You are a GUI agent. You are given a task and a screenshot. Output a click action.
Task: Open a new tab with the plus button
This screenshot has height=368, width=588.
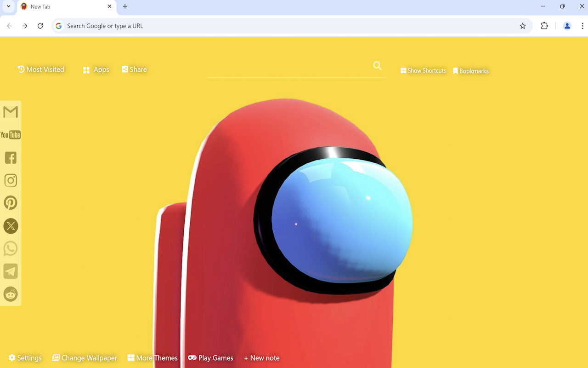point(125,6)
